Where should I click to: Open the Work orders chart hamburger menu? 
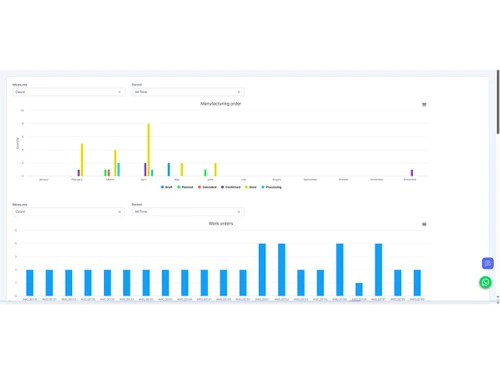[424, 224]
